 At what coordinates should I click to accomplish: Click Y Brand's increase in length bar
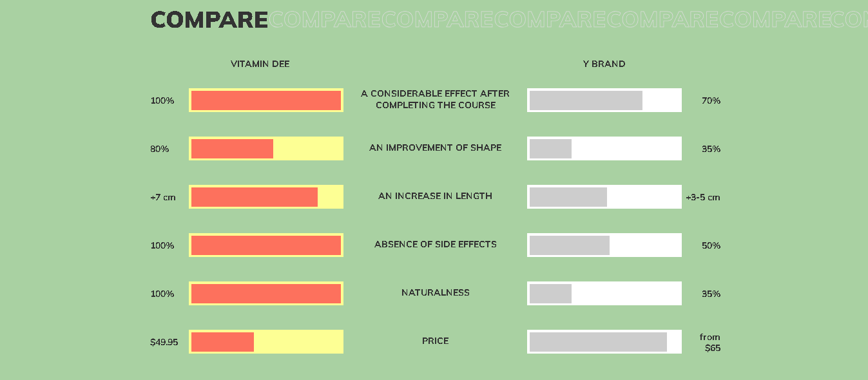tap(604, 197)
